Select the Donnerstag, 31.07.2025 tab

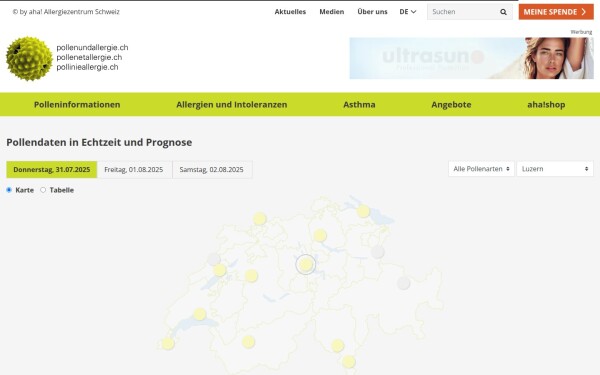click(52, 170)
